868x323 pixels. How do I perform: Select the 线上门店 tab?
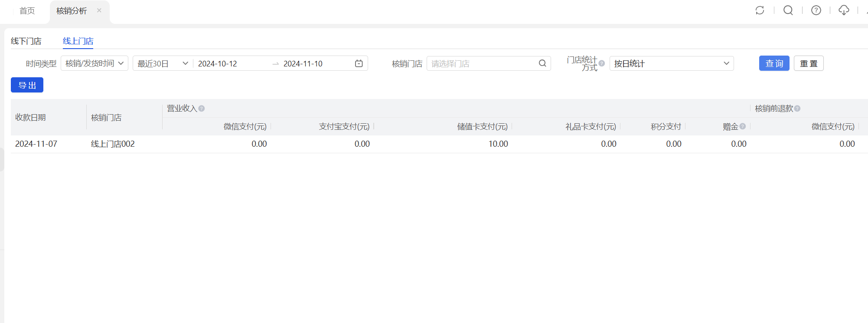point(78,41)
